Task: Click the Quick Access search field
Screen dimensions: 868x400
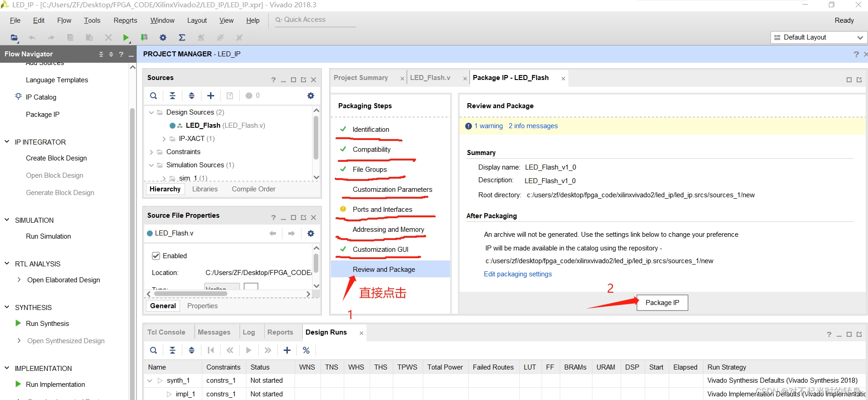Action: click(316, 20)
